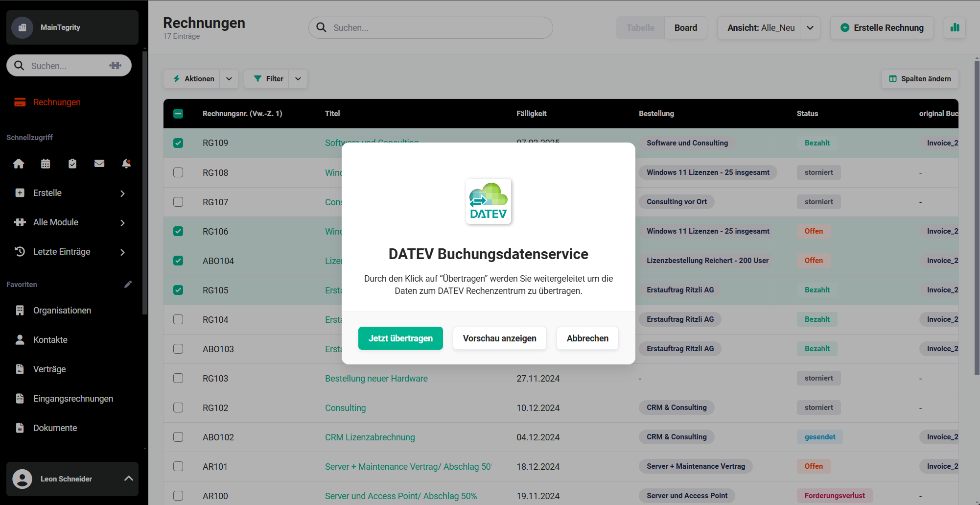980x505 pixels.
Task: Click the Rechnungen card icon in sidebar
Action: [20, 102]
